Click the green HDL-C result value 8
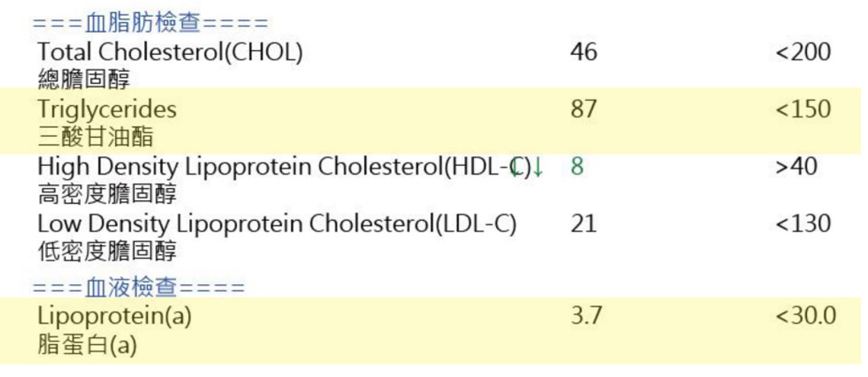868x377 pixels. click(577, 167)
